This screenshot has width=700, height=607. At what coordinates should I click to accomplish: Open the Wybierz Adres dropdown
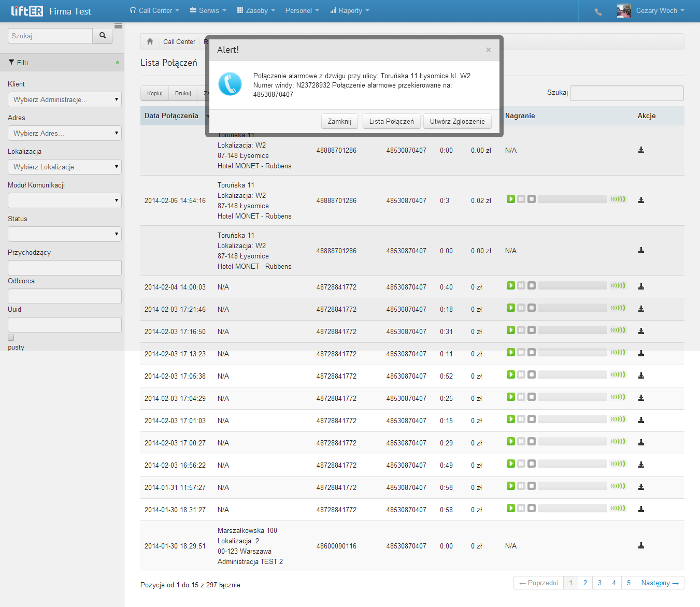(65, 133)
